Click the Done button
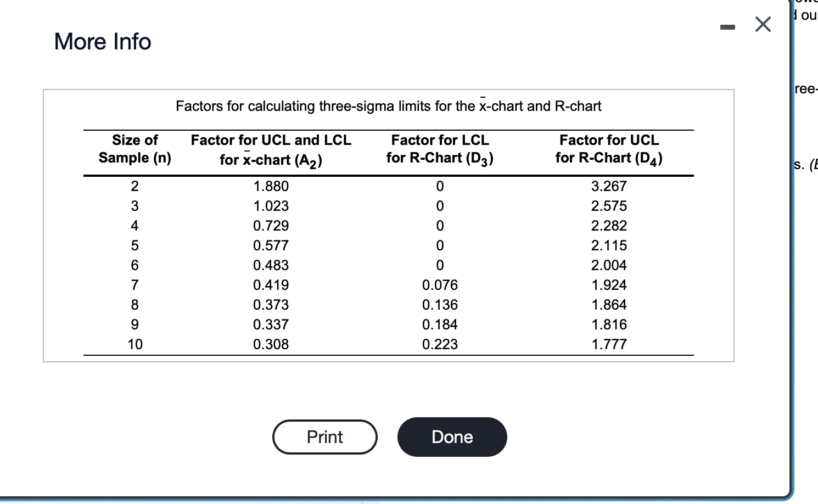Image resolution: width=818 pixels, height=504 pixels. click(452, 436)
